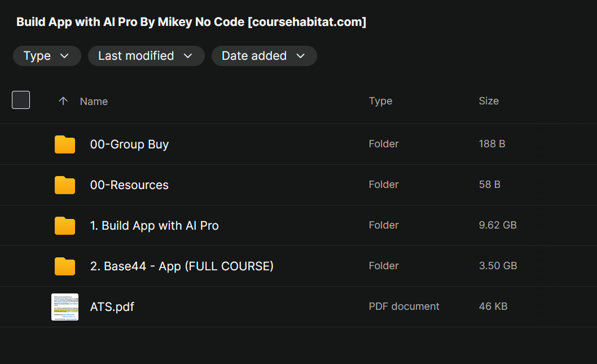Open the 00-Resources folder name
Image resolution: width=597 pixels, height=364 pixels.
(129, 185)
